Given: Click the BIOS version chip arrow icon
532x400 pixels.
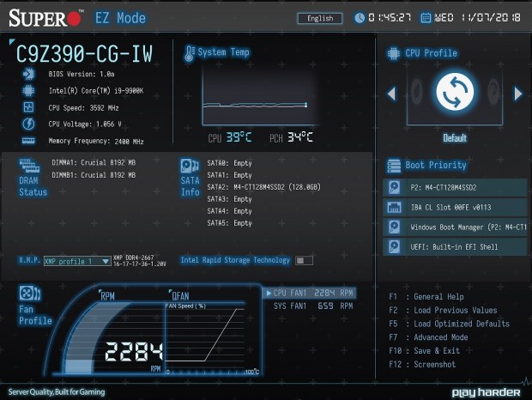Looking at the screenshot, I should [x=28, y=74].
